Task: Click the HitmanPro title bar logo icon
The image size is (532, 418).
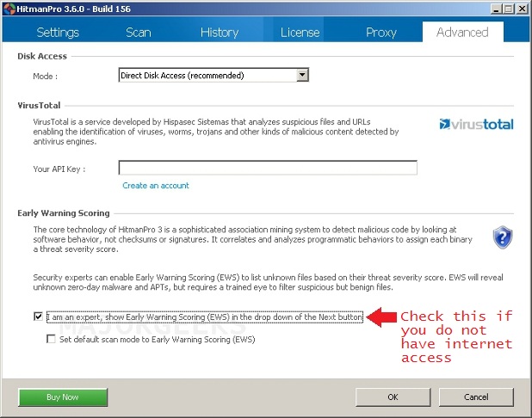Action: (x=9, y=9)
